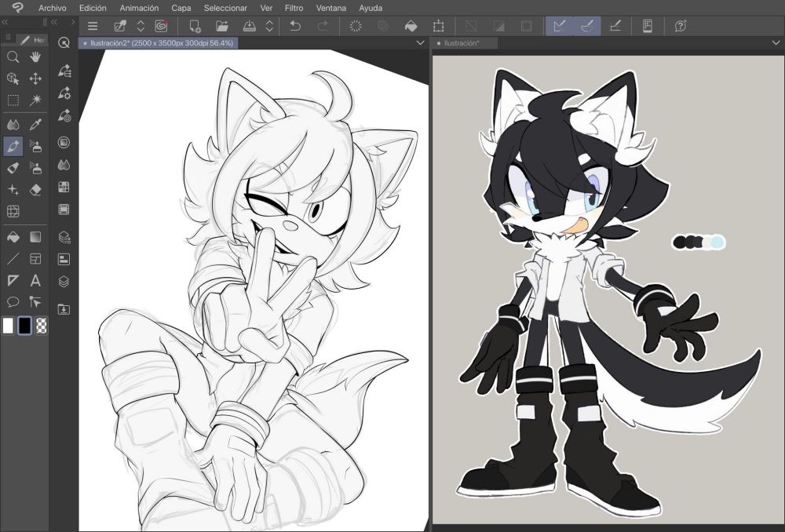The image size is (785, 532).
Task: Select the marker bottle brush tool
Action: pyautogui.click(x=13, y=168)
